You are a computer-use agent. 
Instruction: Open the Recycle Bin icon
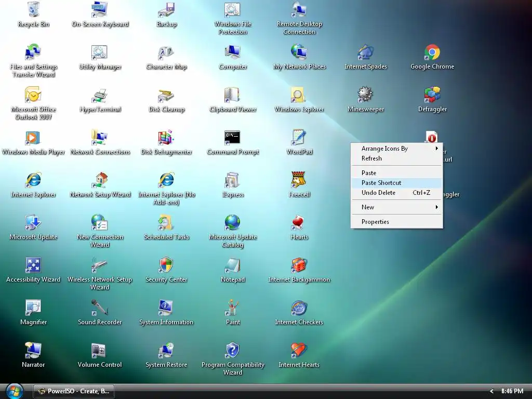(x=33, y=9)
